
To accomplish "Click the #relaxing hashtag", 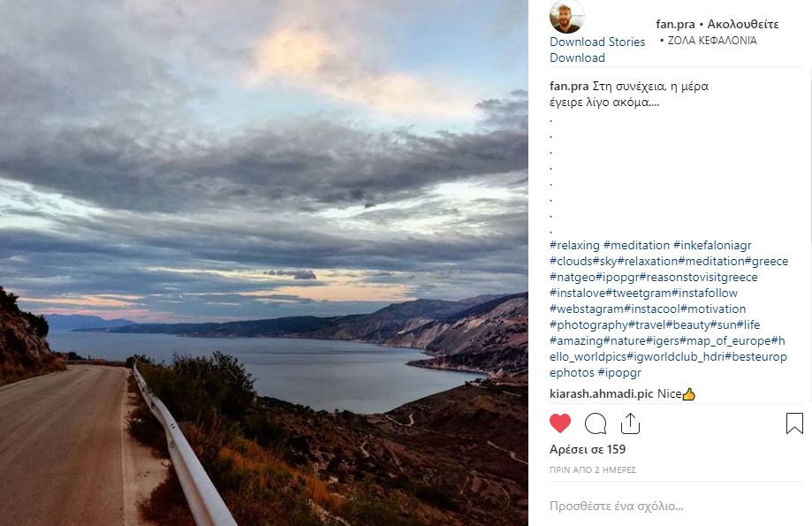I will coord(574,245).
